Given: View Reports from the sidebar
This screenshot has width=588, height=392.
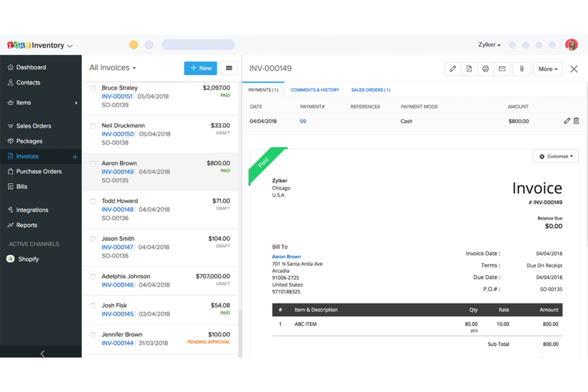Looking at the screenshot, I should 26,225.
